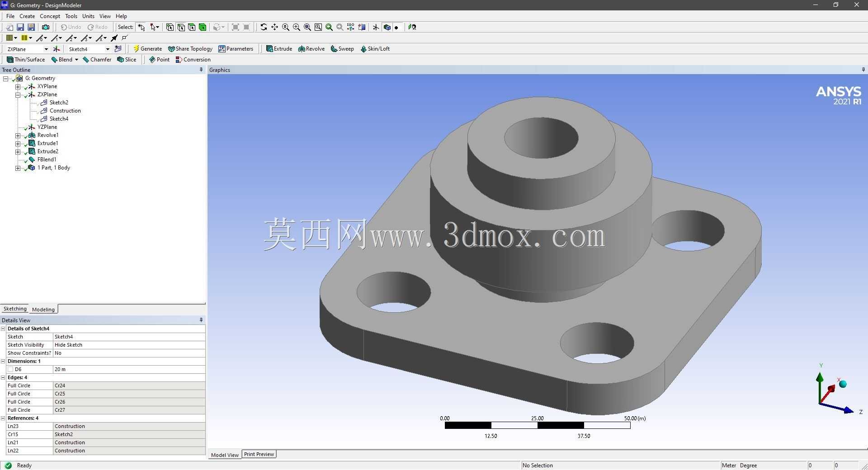Open Parameters editor
Screen dimensions: 868x470
pos(236,49)
